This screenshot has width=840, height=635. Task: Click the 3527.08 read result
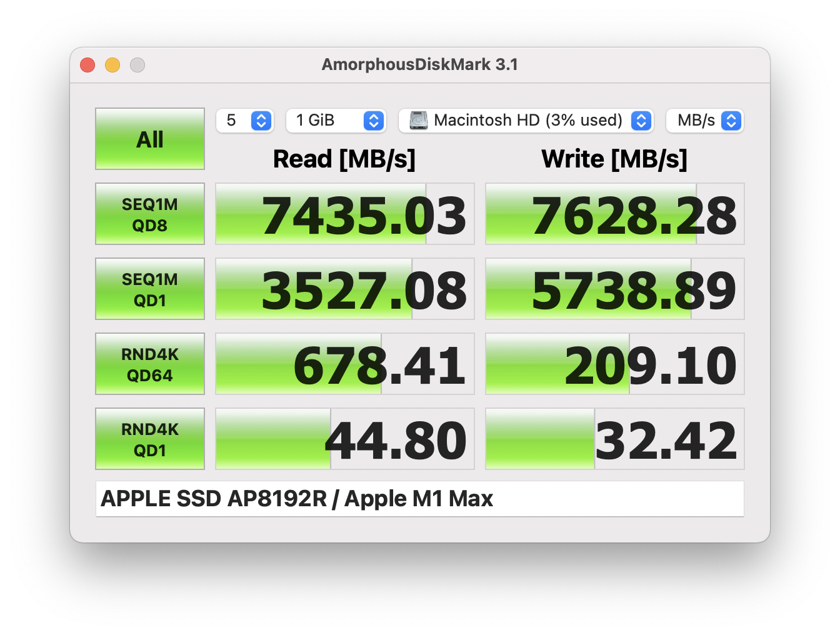click(x=345, y=289)
